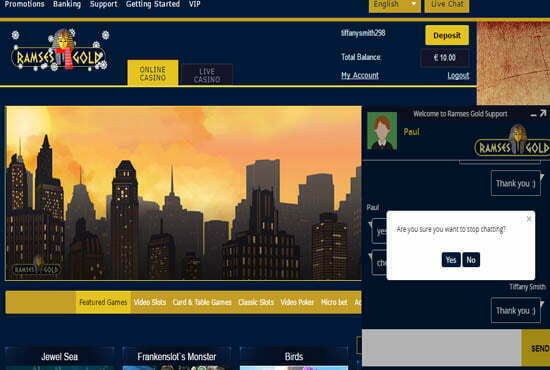550x370 pixels.
Task: Open the Micro bet category
Action: (x=334, y=302)
